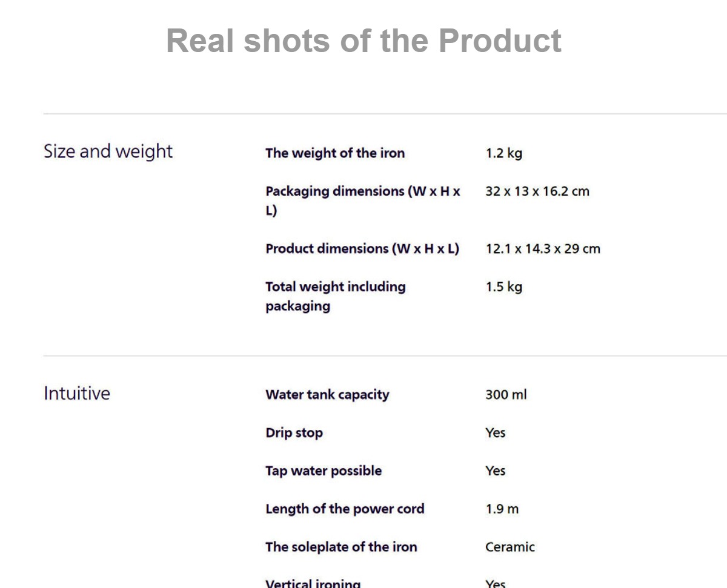
Task: Select the 32 x 13 x 16.2 cm value
Action: point(537,191)
